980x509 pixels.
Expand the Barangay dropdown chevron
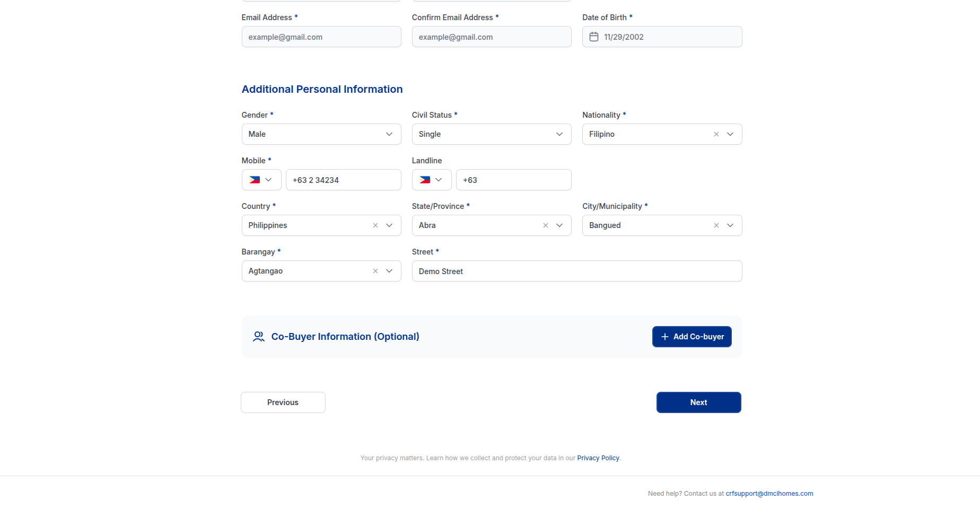(389, 271)
